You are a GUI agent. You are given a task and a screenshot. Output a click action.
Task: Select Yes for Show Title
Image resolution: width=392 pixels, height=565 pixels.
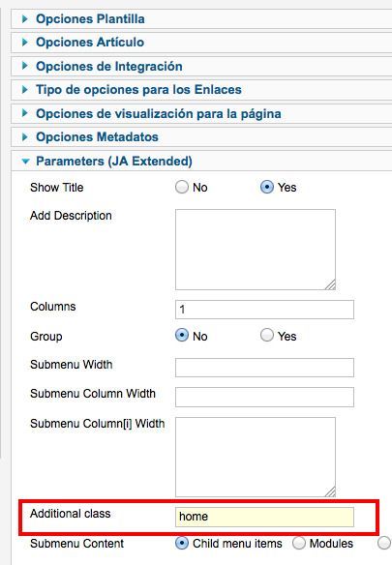(x=267, y=187)
